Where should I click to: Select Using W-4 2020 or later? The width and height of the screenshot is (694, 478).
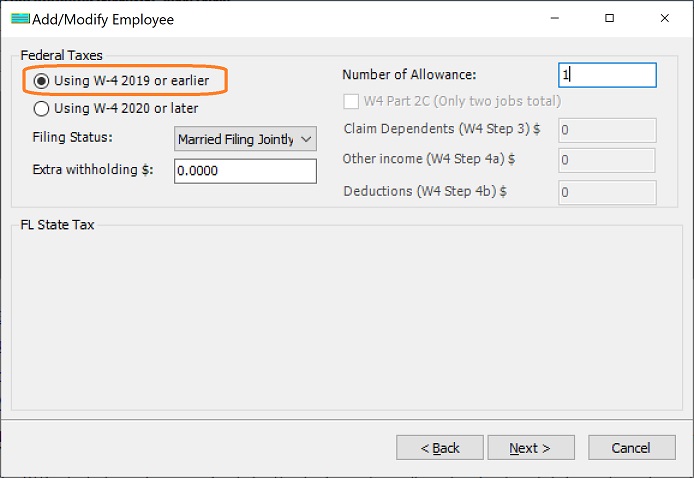(x=42, y=108)
